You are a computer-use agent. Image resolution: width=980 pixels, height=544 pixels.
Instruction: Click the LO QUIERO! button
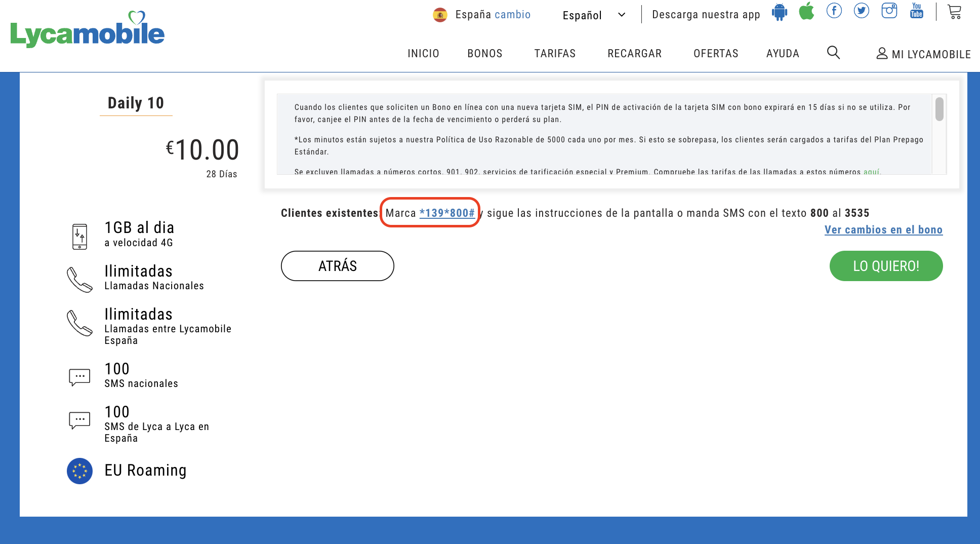(886, 266)
